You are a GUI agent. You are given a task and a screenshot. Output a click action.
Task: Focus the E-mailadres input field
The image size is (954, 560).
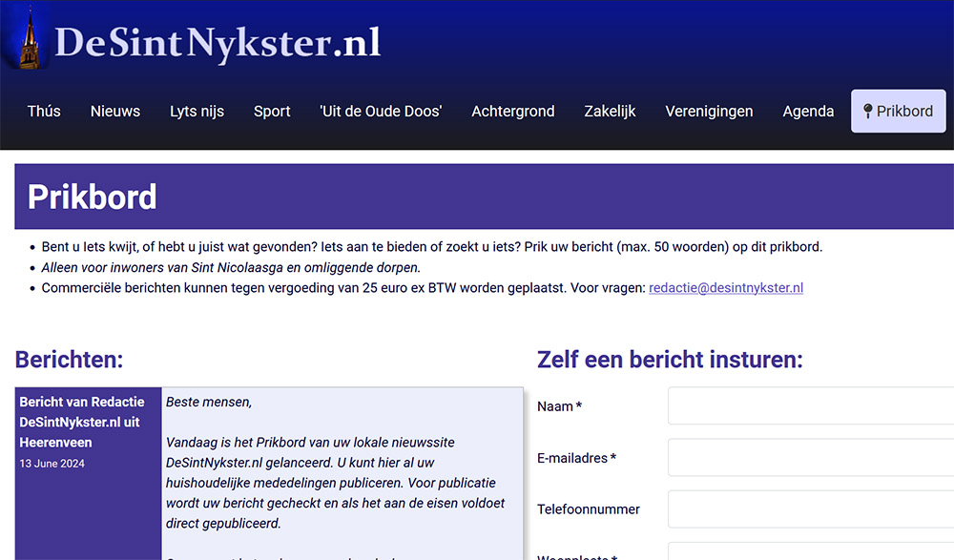pyautogui.click(x=810, y=457)
